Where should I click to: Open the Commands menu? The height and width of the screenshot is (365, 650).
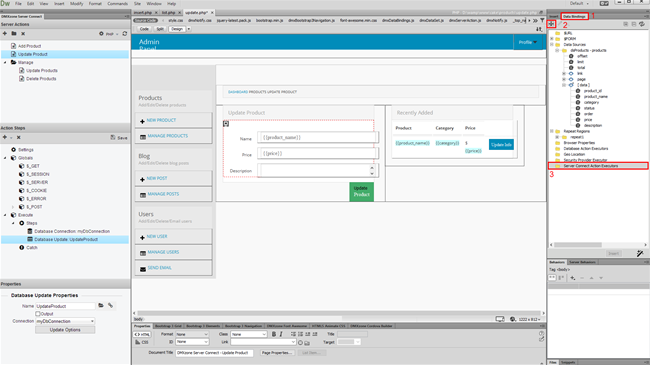pos(117,3)
